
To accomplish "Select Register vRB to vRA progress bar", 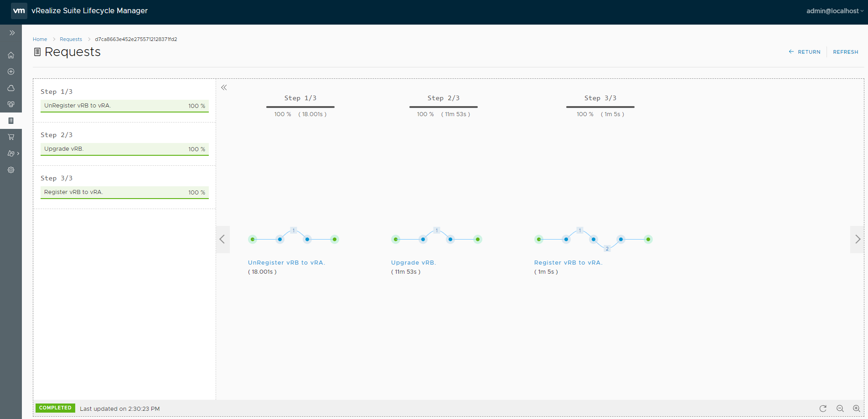I will click(x=124, y=192).
